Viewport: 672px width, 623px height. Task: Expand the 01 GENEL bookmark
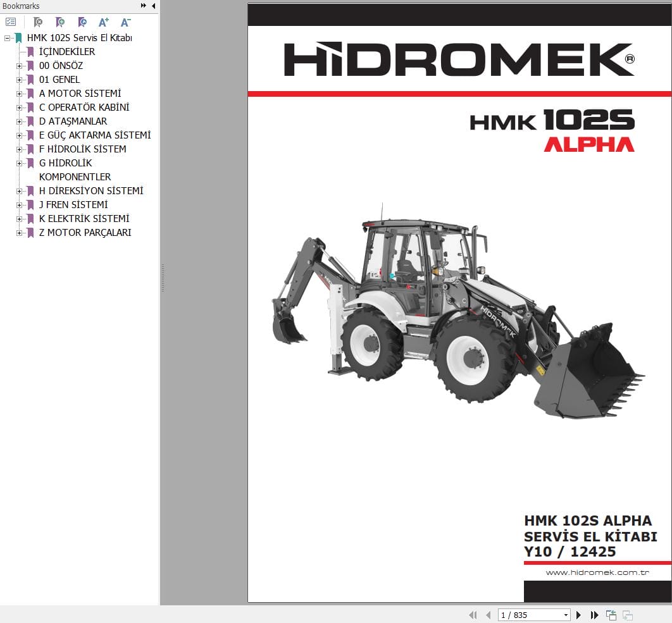(19, 80)
